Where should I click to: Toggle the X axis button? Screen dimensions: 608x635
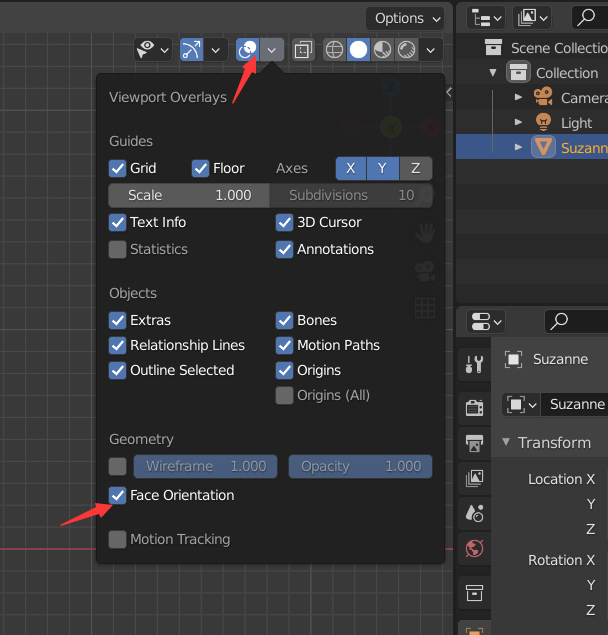tap(351, 168)
